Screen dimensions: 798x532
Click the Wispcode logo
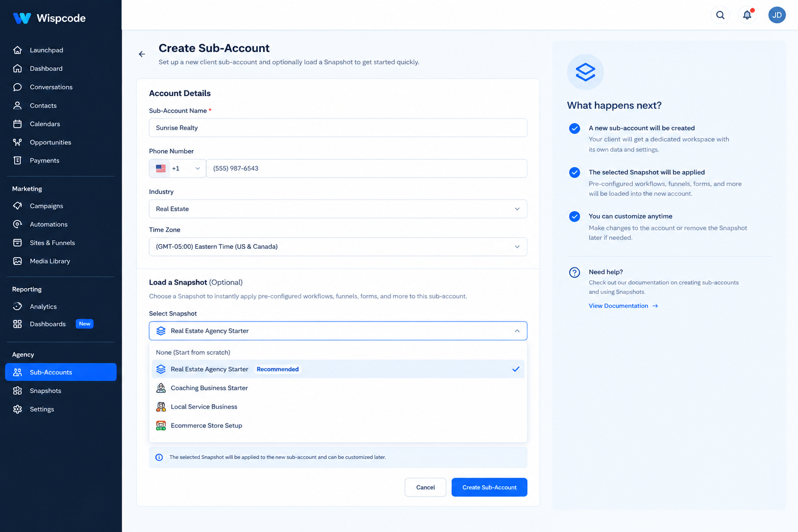pyautogui.click(x=49, y=18)
